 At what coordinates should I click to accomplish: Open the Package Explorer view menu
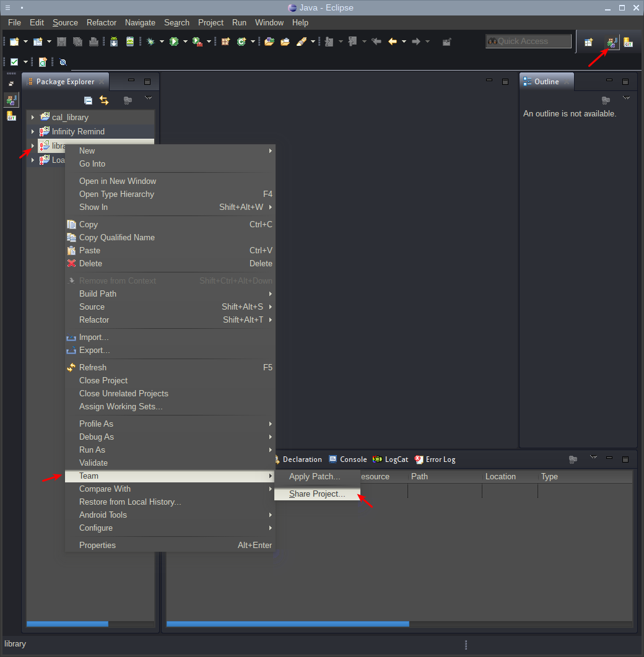(x=149, y=97)
